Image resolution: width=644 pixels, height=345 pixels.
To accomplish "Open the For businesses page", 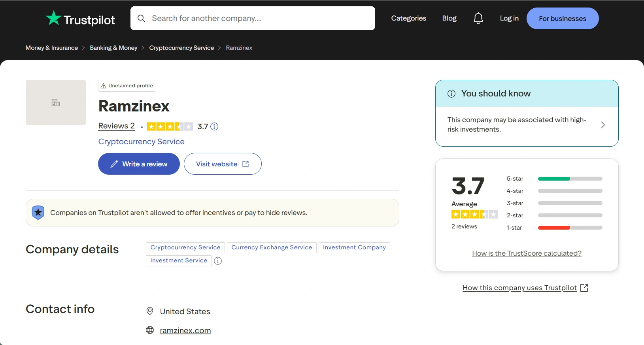I will (x=563, y=19).
